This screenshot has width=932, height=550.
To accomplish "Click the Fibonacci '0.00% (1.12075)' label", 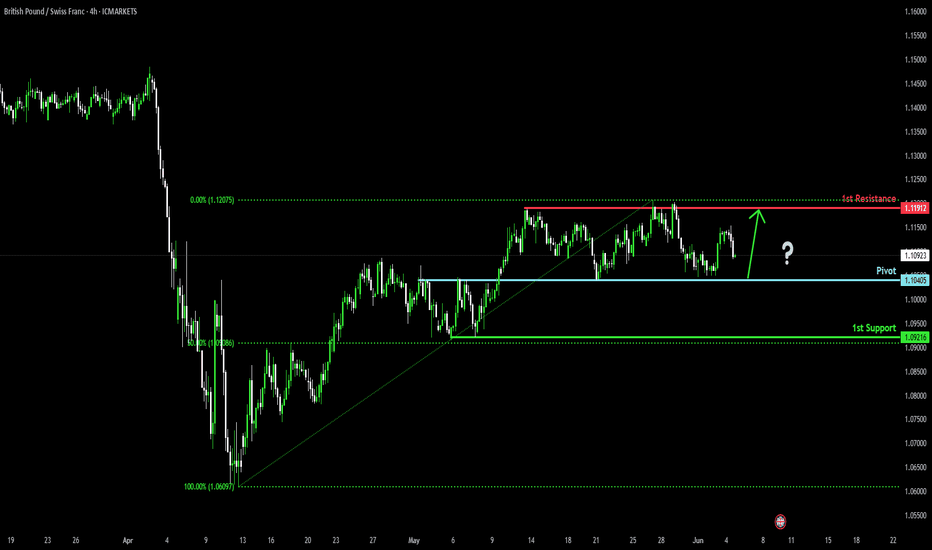I will [212, 200].
